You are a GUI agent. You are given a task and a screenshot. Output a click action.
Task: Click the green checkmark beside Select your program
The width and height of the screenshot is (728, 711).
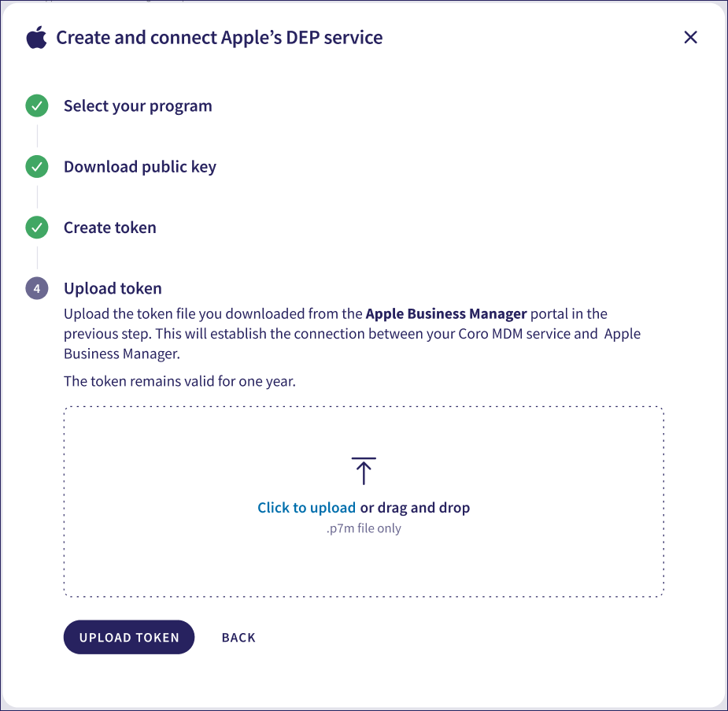(x=37, y=106)
